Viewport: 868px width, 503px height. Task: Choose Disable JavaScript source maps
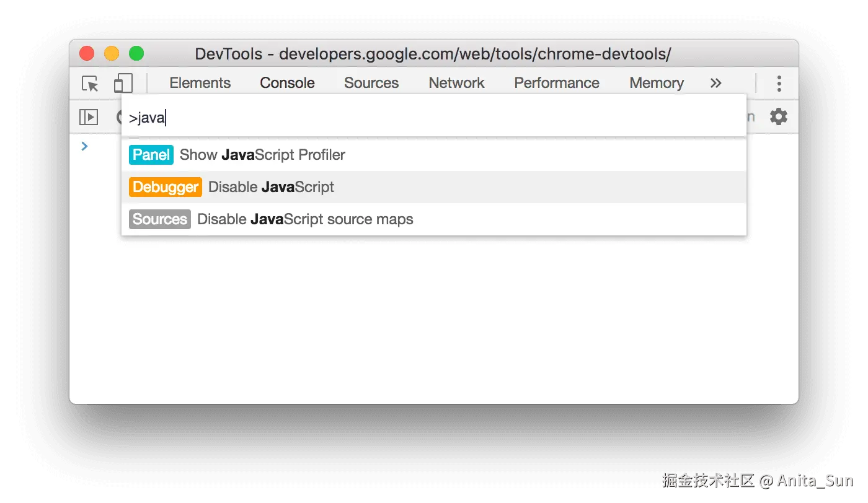click(304, 219)
